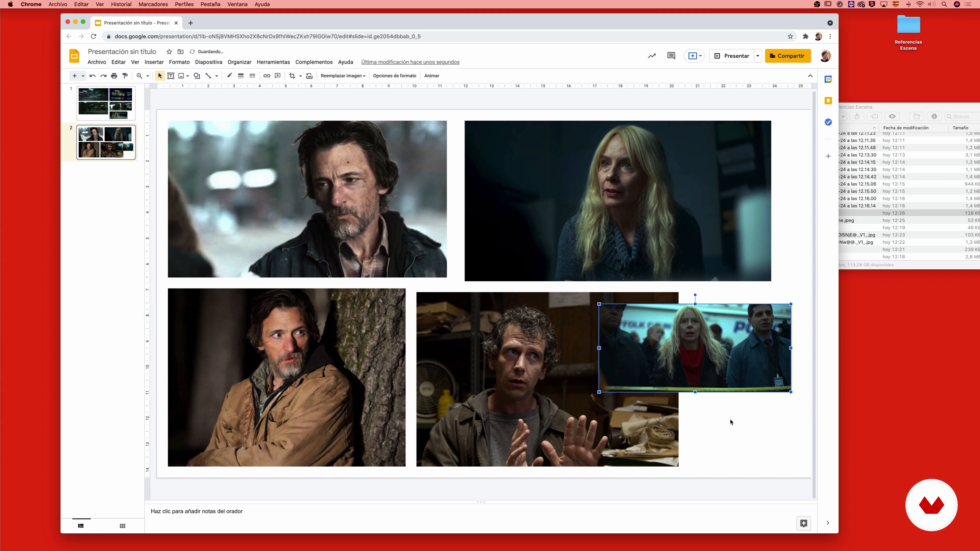Open line type dropdown arrow
This screenshot has width=980, height=551.
click(x=217, y=76)
